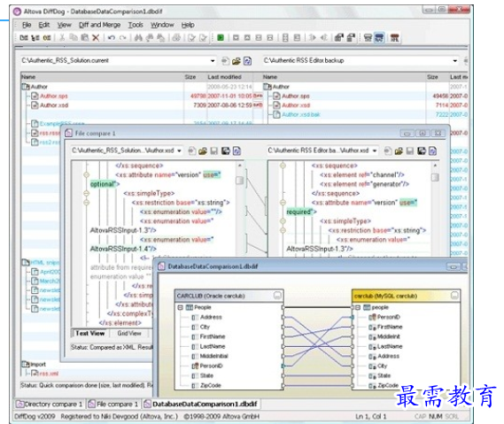Open-file folder icon in File compare left pane
The width and height of the screenshot is (504, 424).
203,151
